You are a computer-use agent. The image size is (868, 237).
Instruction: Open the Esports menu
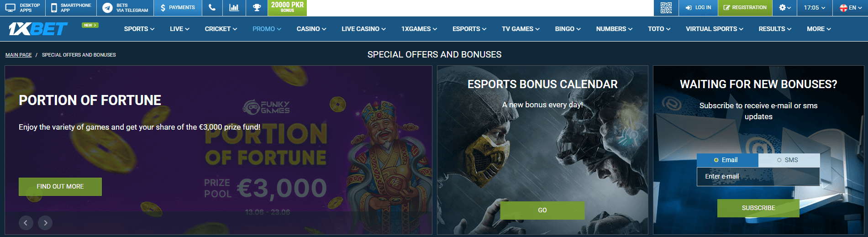469,29
